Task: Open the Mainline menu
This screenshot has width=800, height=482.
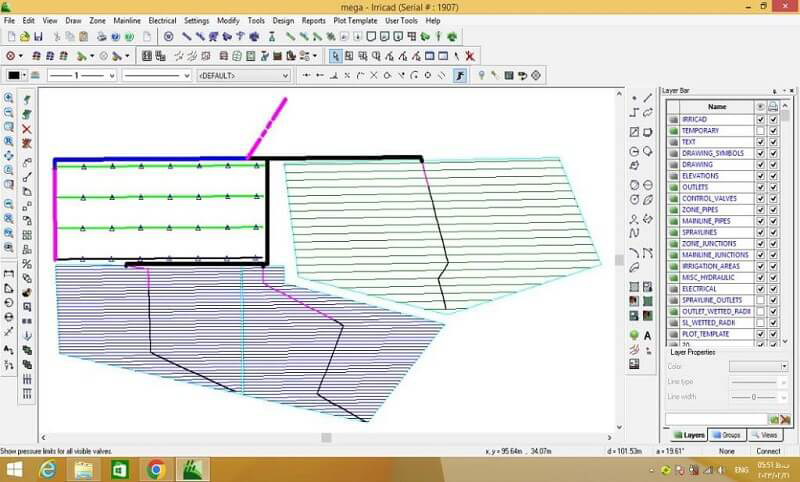Action: (127, 20)
